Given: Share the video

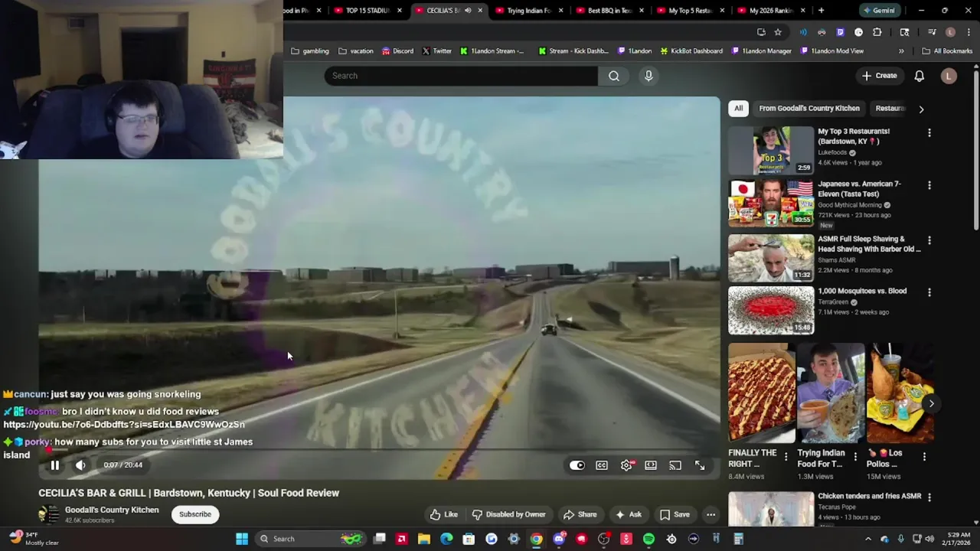Looking at the screenshot, I should click(580, 514).
